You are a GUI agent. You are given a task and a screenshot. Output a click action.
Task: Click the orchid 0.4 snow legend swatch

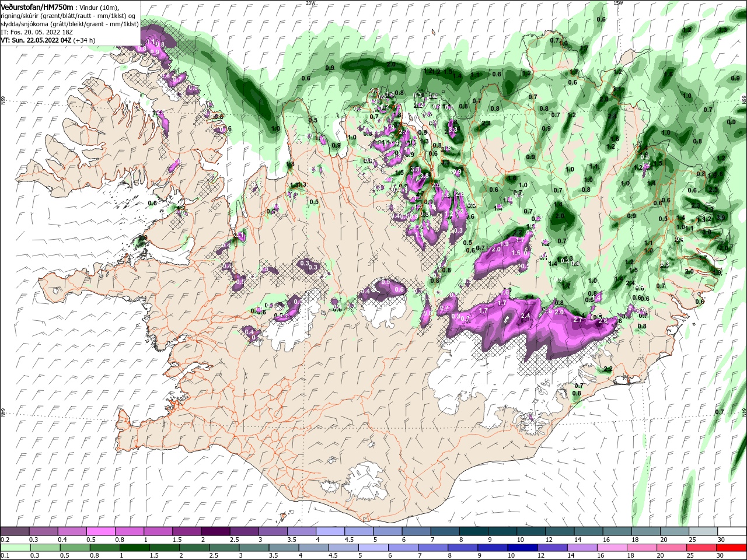[x=72, y=531]
